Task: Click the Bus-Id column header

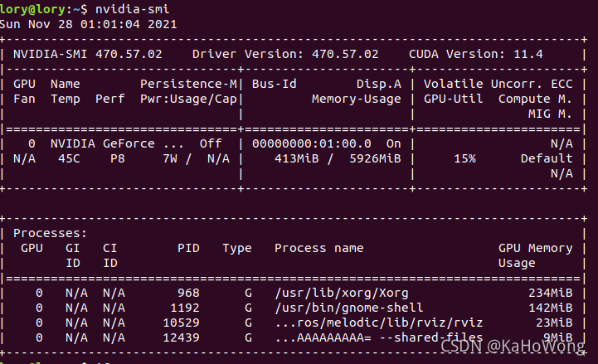Action: [275, 84]
